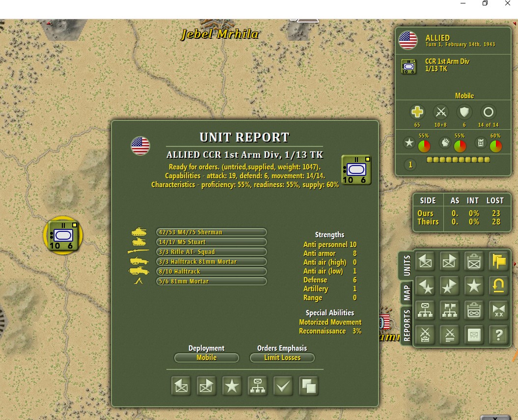Open unit hierarchy tree icon in side panel
518x420 pixels.
click(425, 310)
